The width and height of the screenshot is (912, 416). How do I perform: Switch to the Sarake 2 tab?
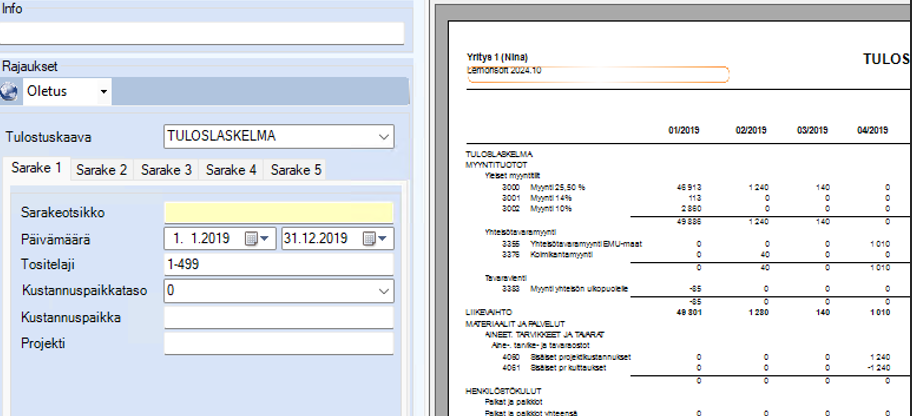click(x=101, y=170)
